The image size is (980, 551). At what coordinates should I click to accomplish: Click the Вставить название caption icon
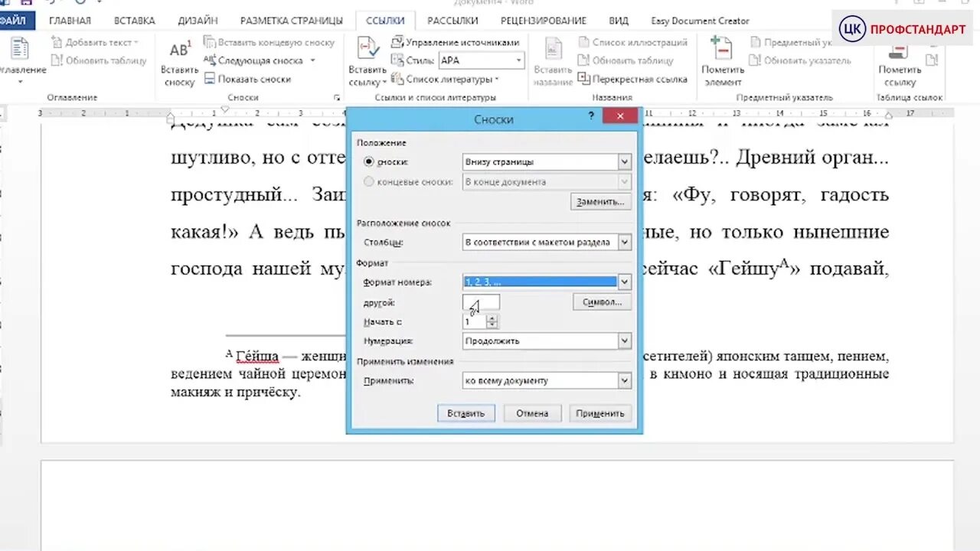click(553, 50)
